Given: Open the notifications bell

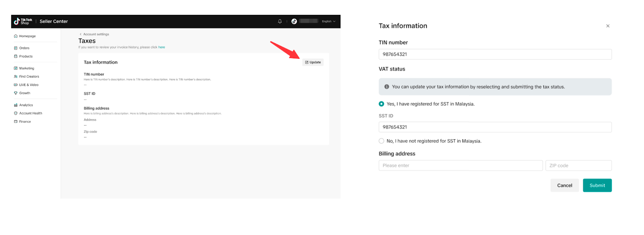Looking at the screenshot, I should (x=280, y=21).
